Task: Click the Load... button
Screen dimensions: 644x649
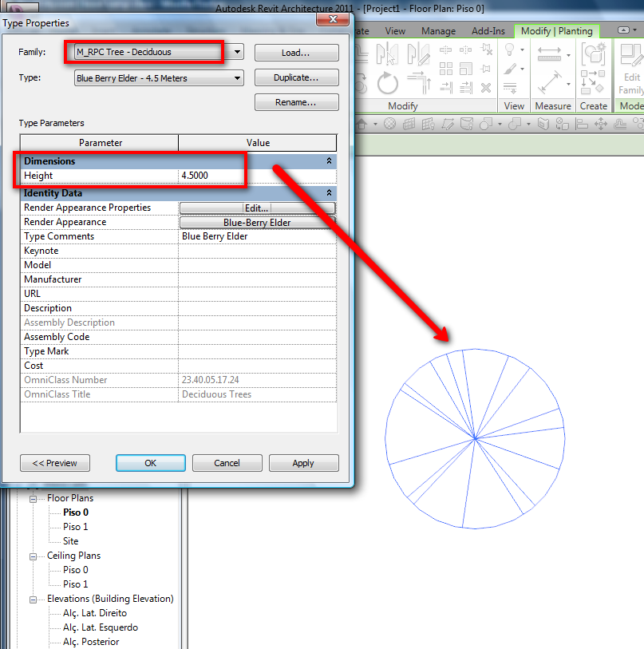Action: click(x=296, y=53)
